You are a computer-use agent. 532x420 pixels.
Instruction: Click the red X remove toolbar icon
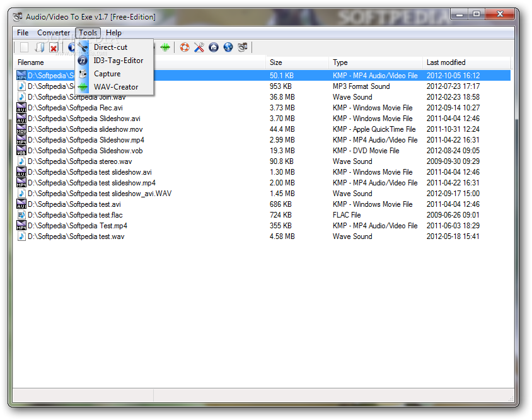pyautogui.click(x=54, y=47)
